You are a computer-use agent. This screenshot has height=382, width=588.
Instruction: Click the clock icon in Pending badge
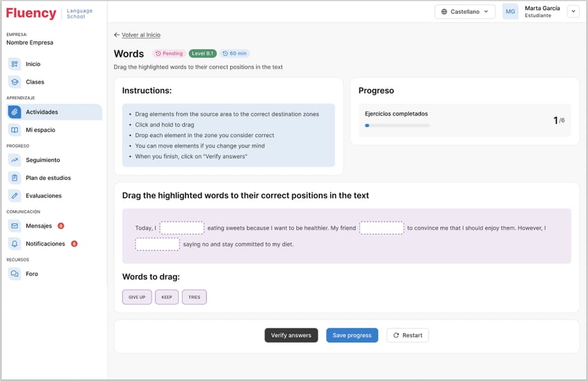point(158,53)
